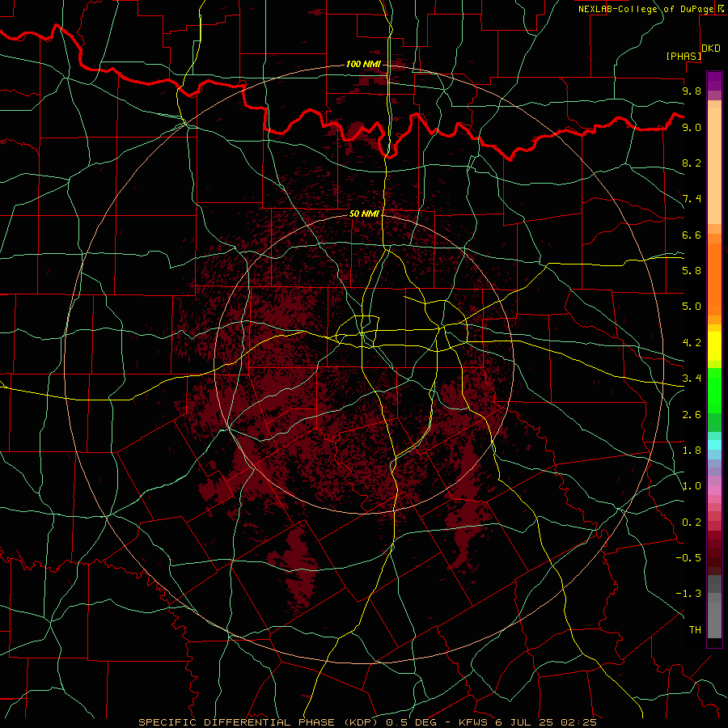Screen dimensions: 728x728
Task: Click the DKD units label above the color scale
Action: 711,49
